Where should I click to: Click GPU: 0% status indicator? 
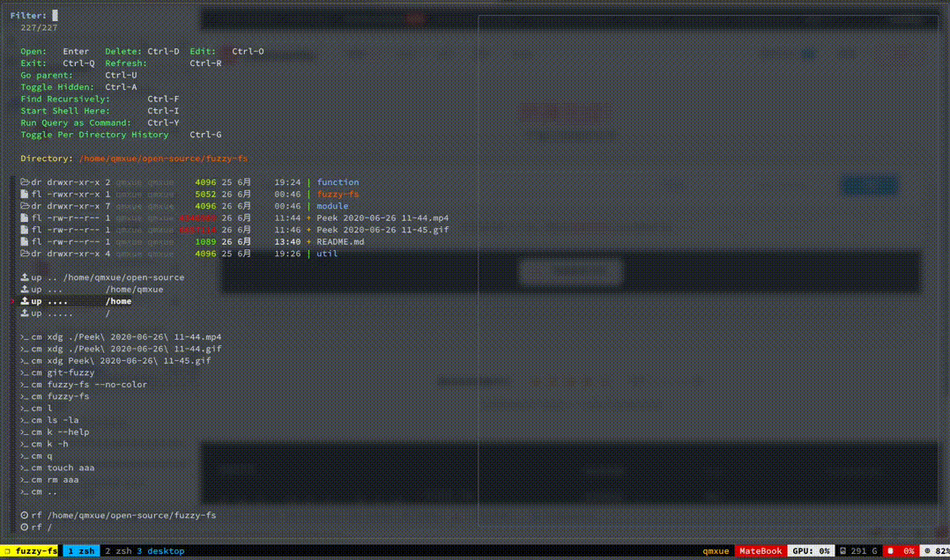tap(812, 551)
